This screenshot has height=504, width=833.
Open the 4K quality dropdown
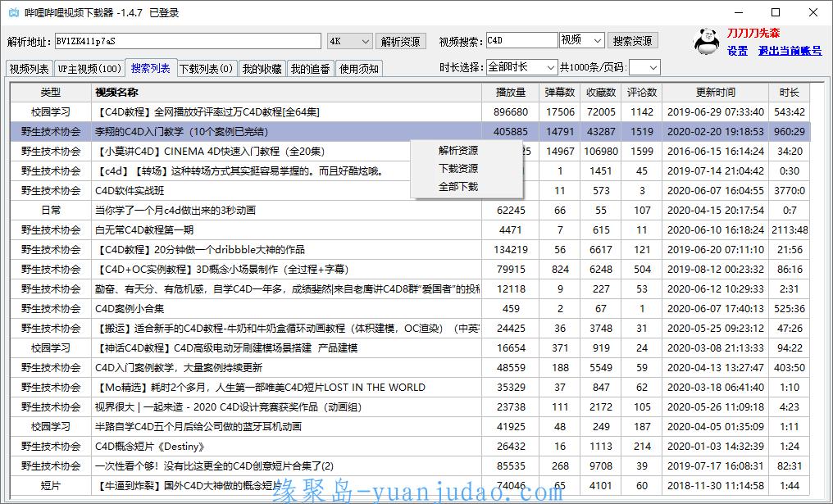349,41
